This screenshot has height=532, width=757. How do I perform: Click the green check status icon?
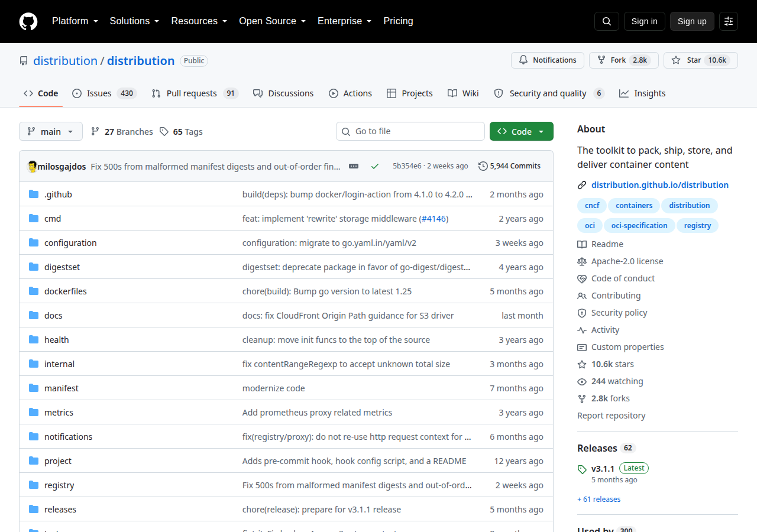tap(375, 166)
